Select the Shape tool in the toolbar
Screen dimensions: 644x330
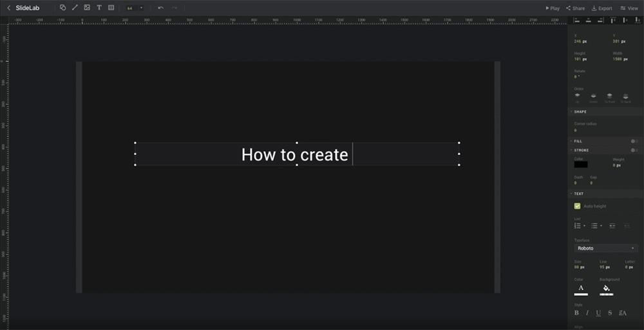[x=63, y=8]
